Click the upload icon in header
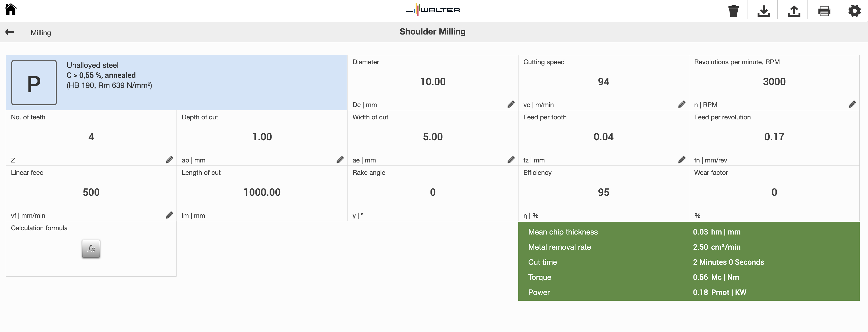This screenshot has height=332, width=868. tap(794, 11)
